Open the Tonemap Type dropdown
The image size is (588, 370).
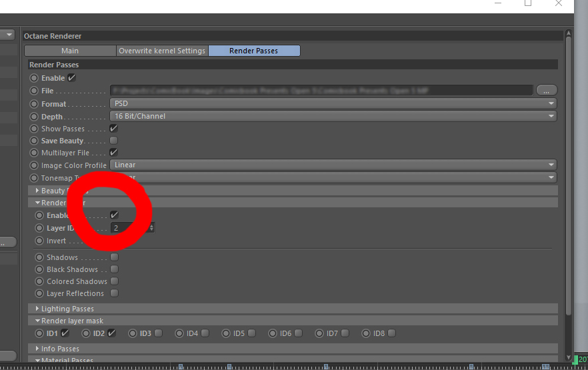coord(333,177)
